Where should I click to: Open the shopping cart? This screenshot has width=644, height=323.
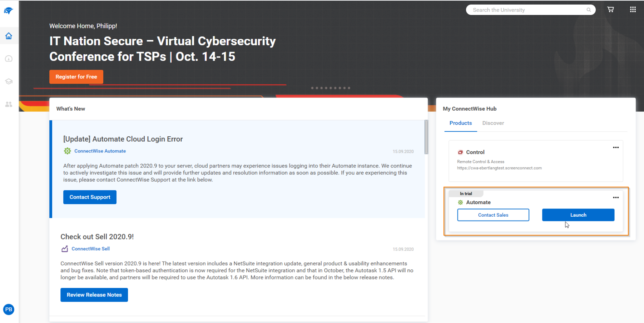(x=610, y=10)
